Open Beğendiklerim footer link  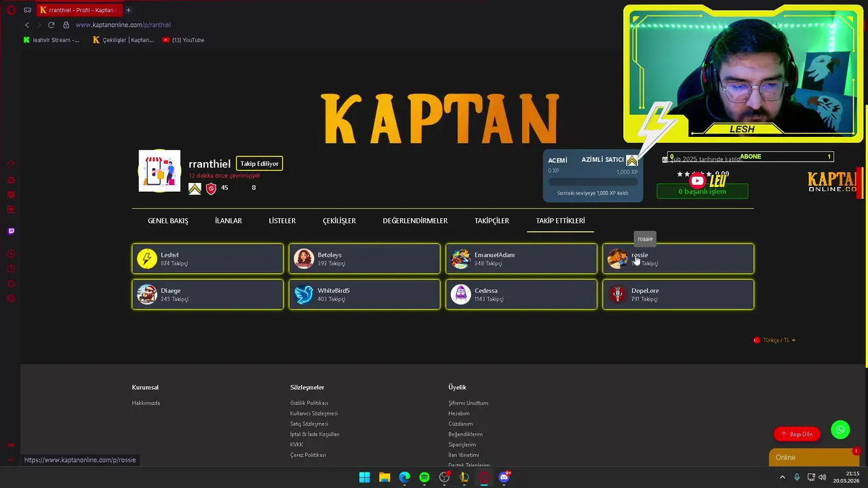coord(465,434)
